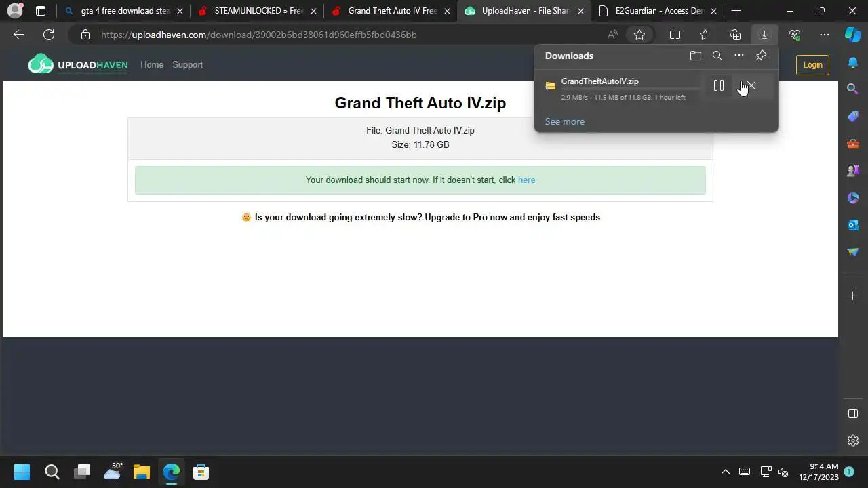Open the weather widget showing 50°

click(113, 471)
